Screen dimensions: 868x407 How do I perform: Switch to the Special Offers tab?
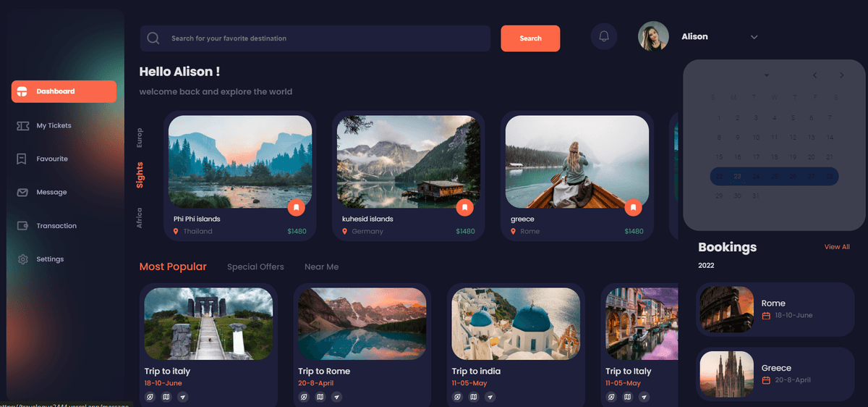tap(255, 267)
